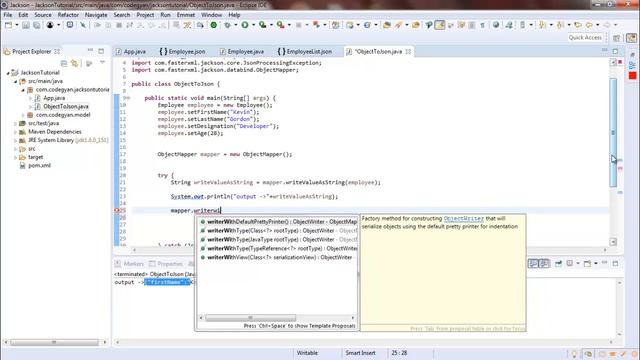Open the File menu
The image size is (640, 360).
point(8,15)
